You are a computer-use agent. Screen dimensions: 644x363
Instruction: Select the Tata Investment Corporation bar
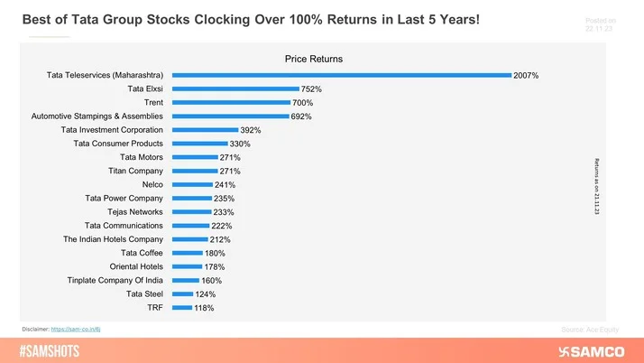click(x=205, y=130)
